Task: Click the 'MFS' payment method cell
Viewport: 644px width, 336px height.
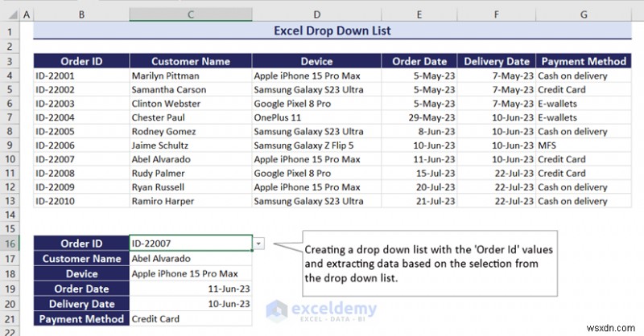Action: coord(584,145)
